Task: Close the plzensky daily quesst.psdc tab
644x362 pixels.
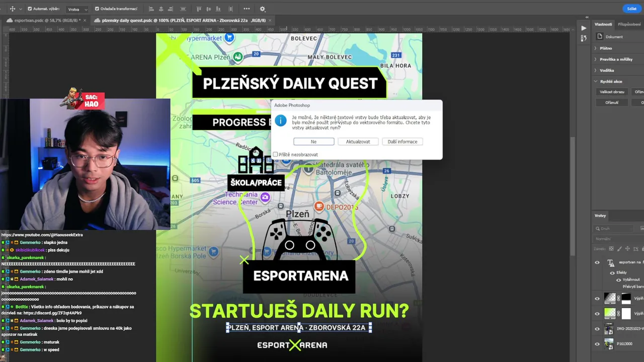Action: click(270, 20)
